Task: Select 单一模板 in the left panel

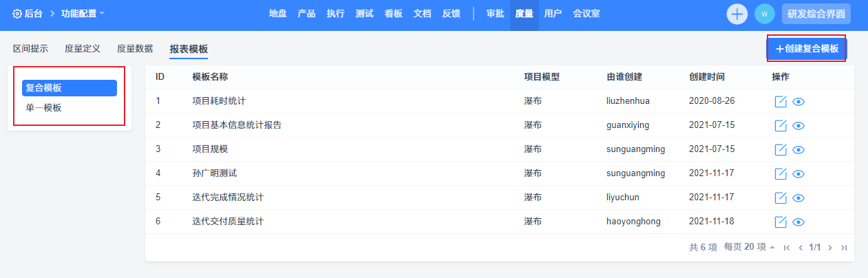Action: pyautogui.click(x=44, y=107)
